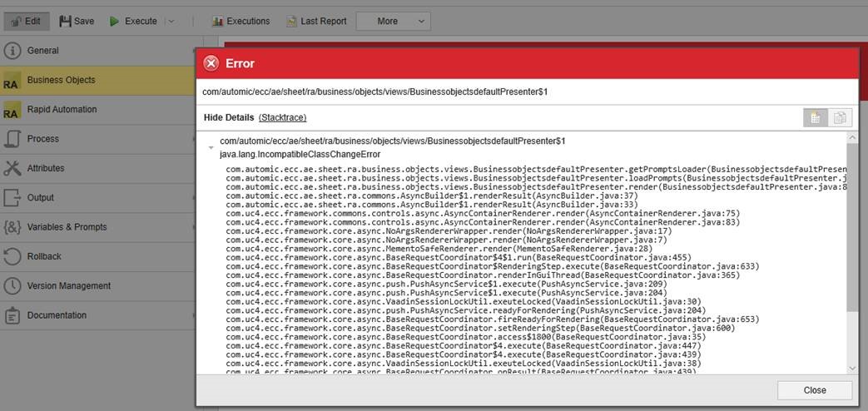Select the General tab label

point(42,51)
